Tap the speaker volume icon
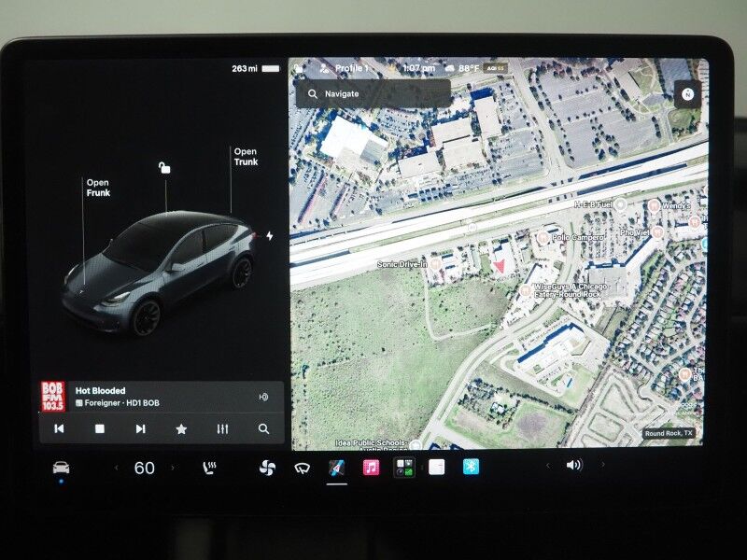 click(x=574, y=465)
